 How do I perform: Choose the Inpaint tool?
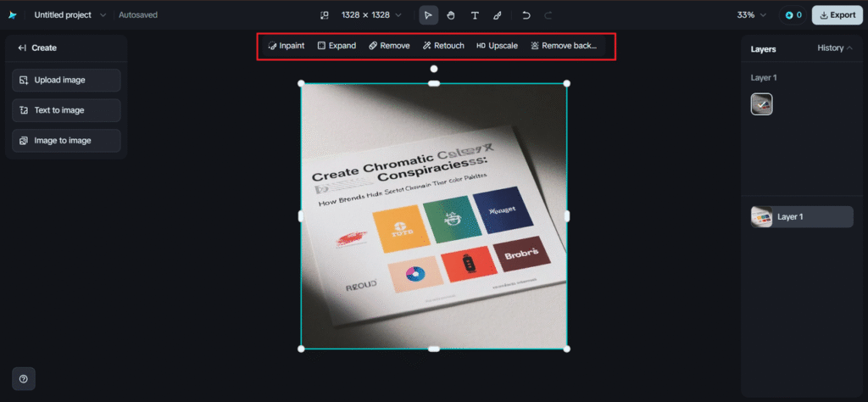[x=286, y=46]
